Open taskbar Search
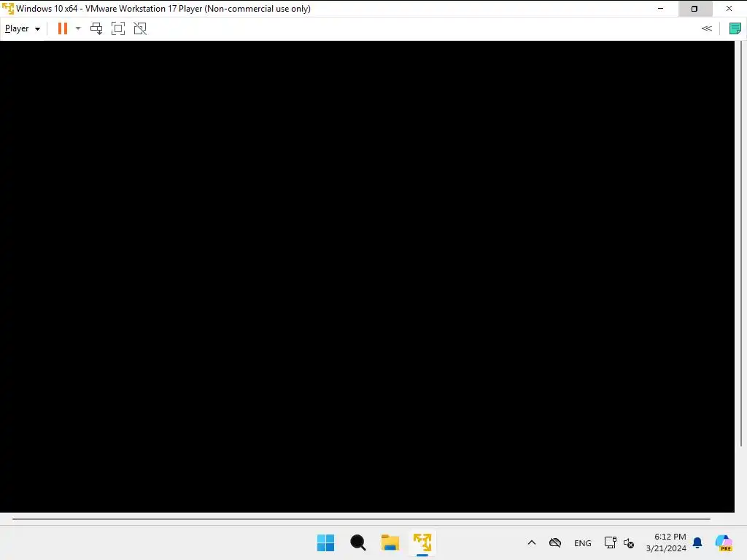 [x=357, y=542]
